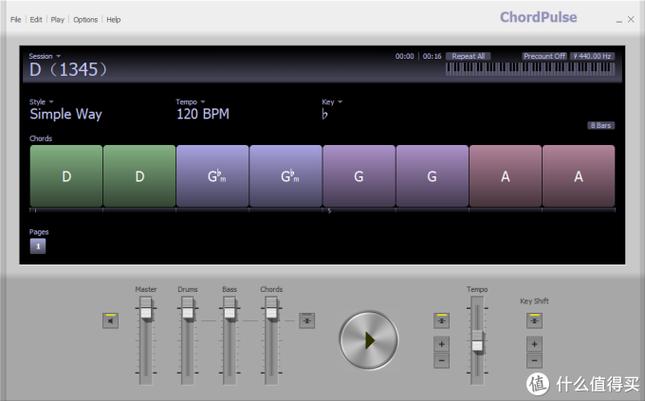Decrease tempo with minus button
The image size is (645, 401).
[x=441, y=361]
